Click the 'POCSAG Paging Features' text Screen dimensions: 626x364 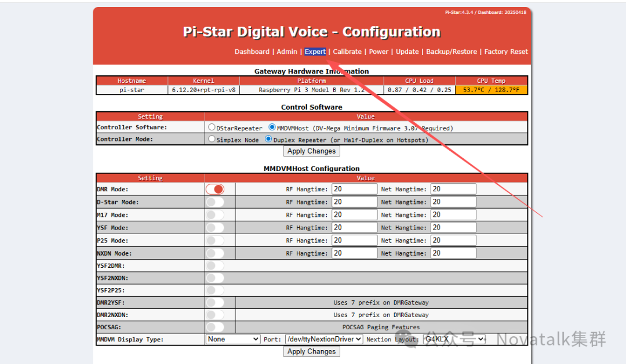(x=381, y=327)
